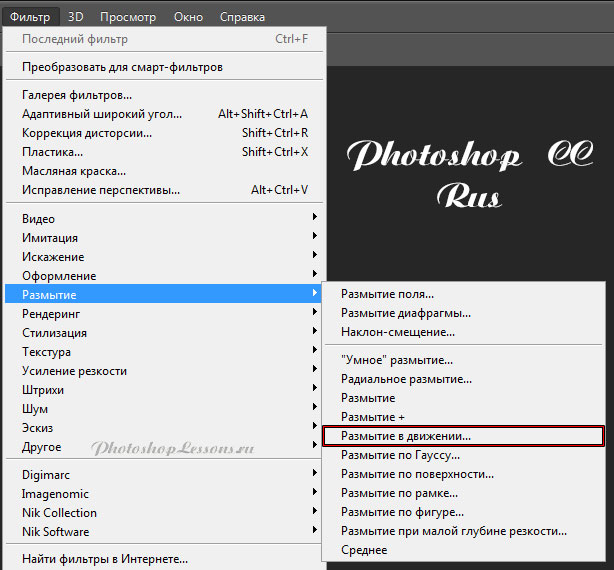Select Размытие диафрагмы blur
Image resolution: width=614 pixels, height=570 pixels.
[x=463, y=313]
